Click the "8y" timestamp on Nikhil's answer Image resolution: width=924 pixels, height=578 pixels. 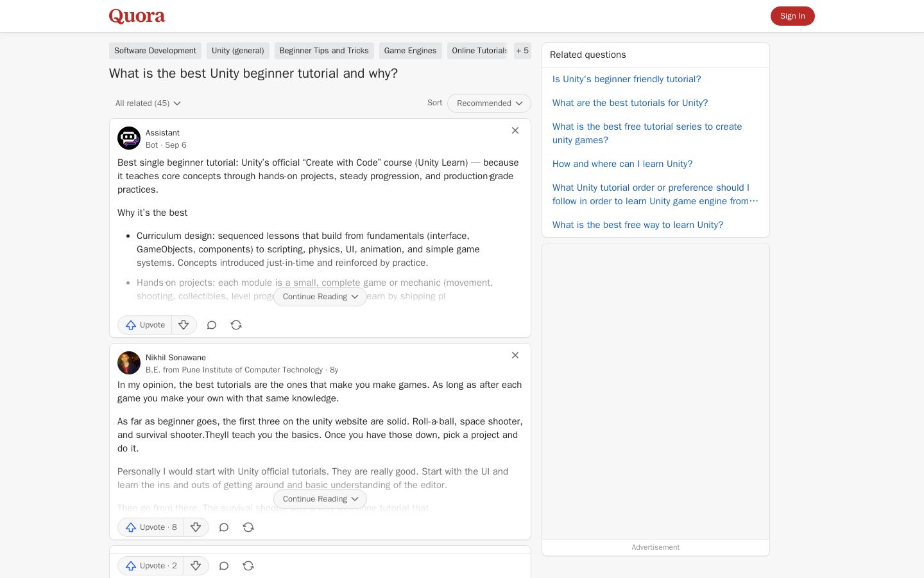point(334,370)
